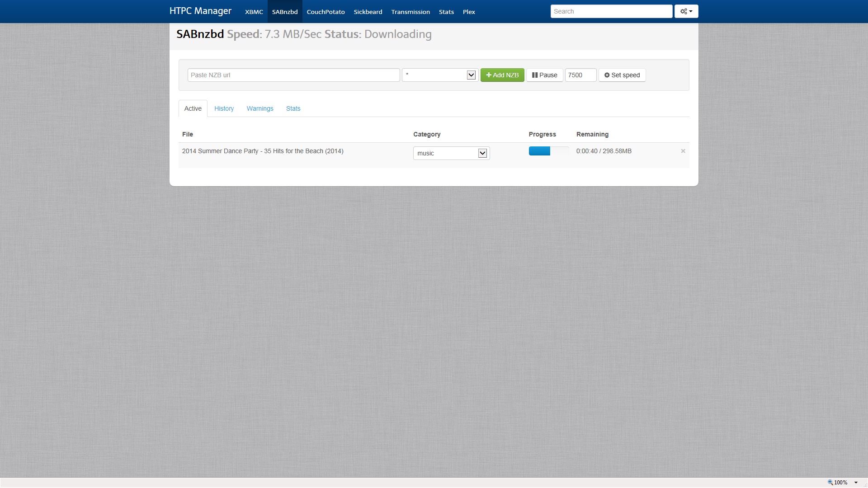Click the Category column header
The height and width of the screenshot is (488, 868).
click(427, 134)
